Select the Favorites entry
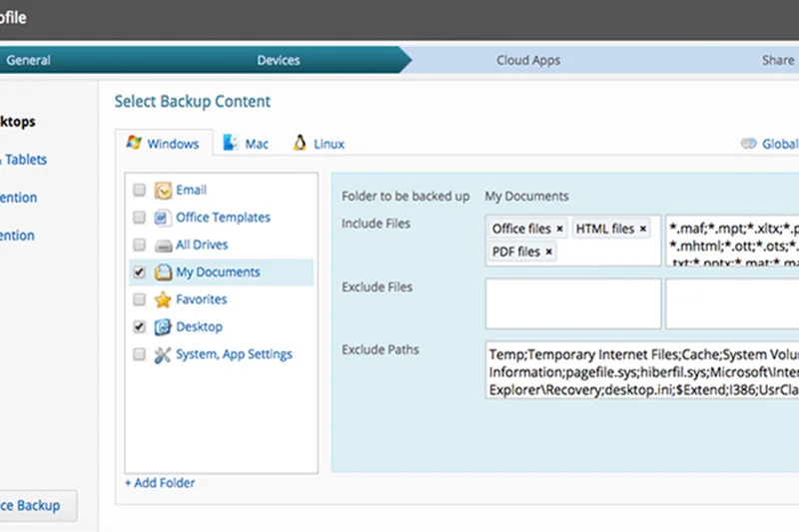799x532 pixels. pos(202,299)
